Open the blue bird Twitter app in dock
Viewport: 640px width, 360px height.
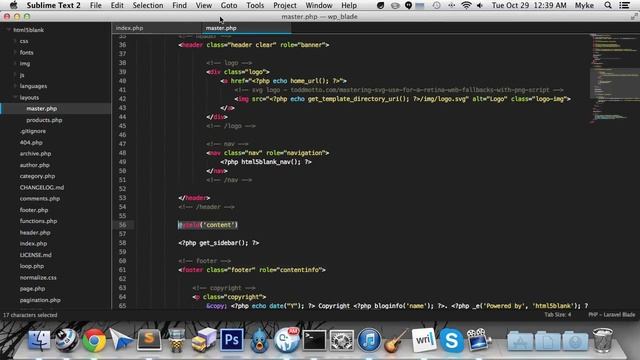coord(259,340)
